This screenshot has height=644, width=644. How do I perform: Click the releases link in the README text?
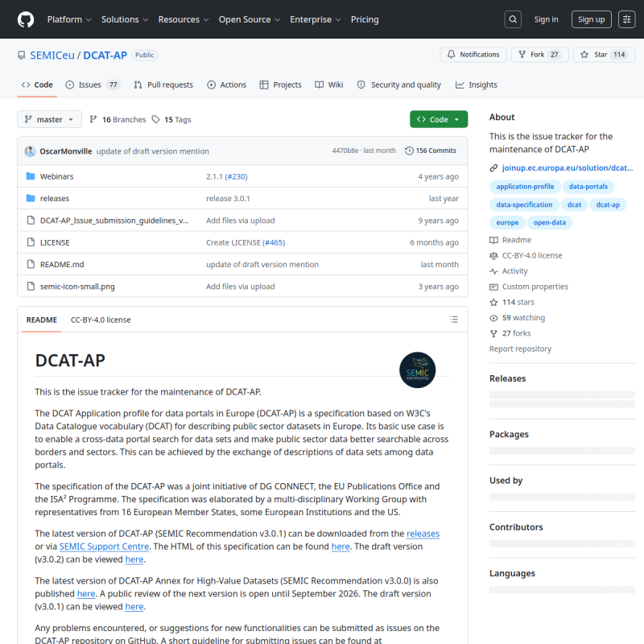pos(423,534)
